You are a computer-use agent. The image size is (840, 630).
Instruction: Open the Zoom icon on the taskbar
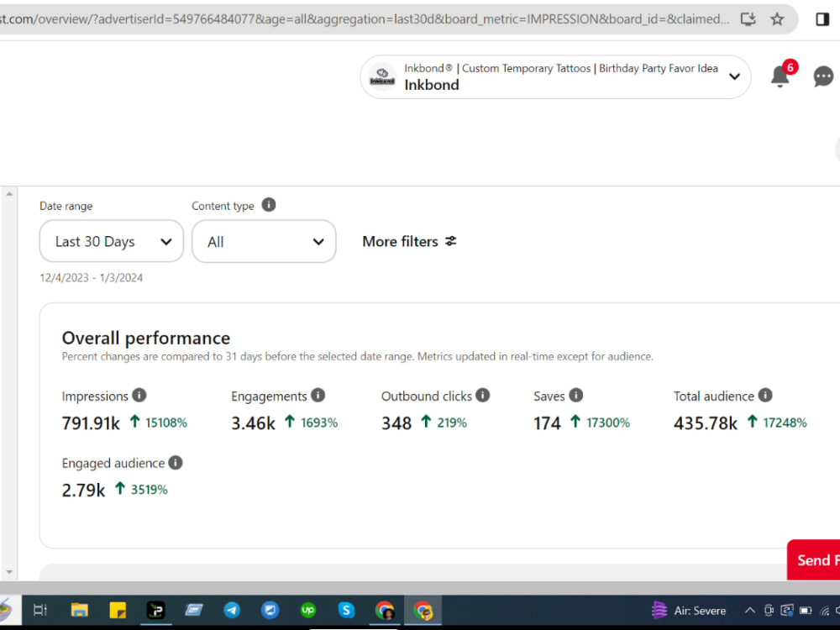(x=270, y=610)
